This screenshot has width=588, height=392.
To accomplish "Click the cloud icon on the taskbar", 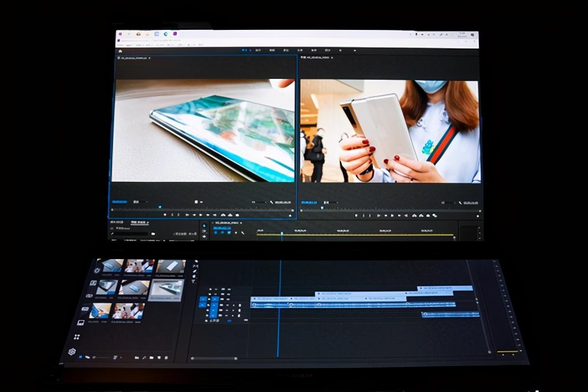I will [x=139, y=34].
